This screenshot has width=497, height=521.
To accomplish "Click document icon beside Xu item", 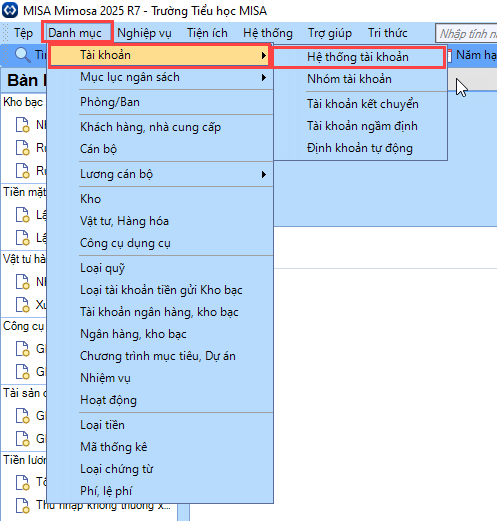I will [x=23, y=304].
